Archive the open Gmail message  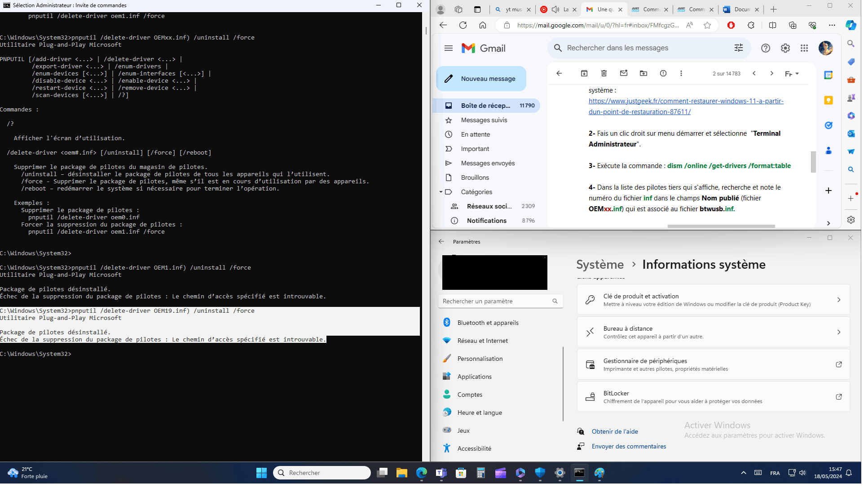tap(584, 73)
